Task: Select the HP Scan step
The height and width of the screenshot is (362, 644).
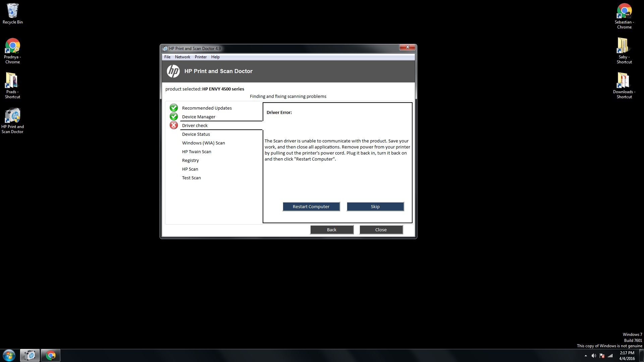Action: (x=190, y=169)
